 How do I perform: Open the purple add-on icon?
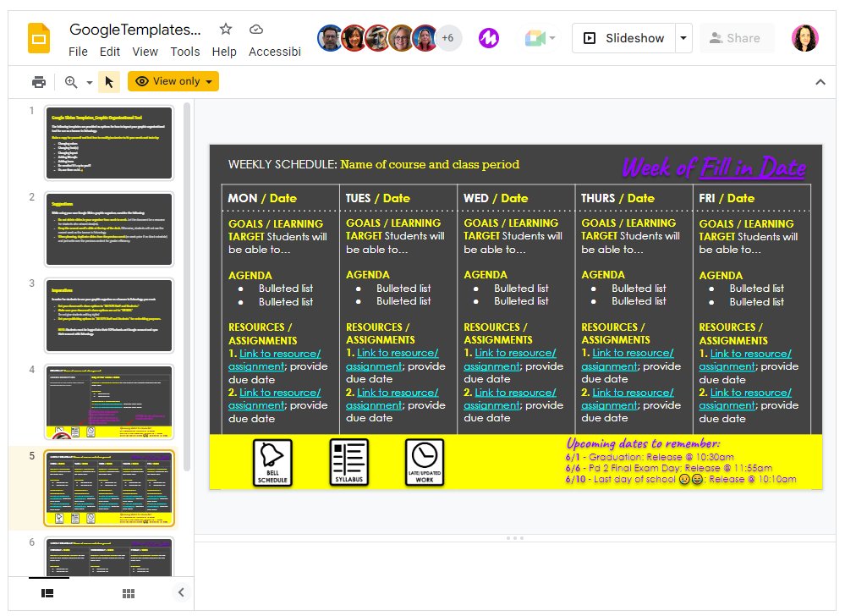[x=489, y=38]
